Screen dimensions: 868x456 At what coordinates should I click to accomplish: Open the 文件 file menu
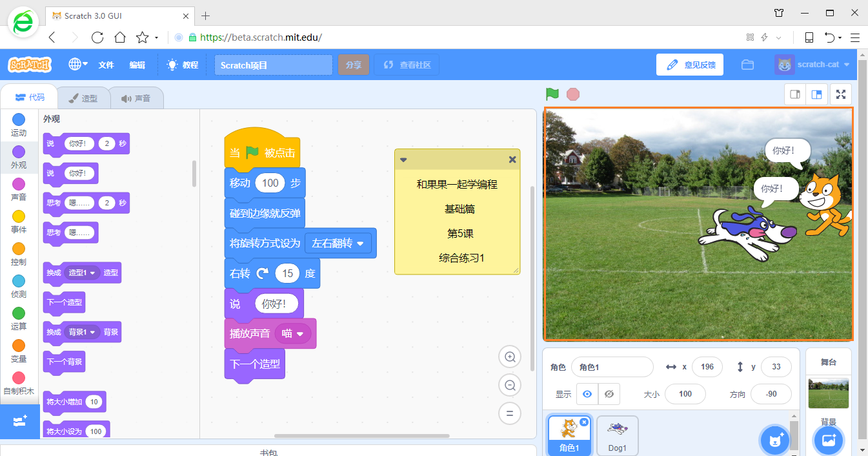coord(106,65)
